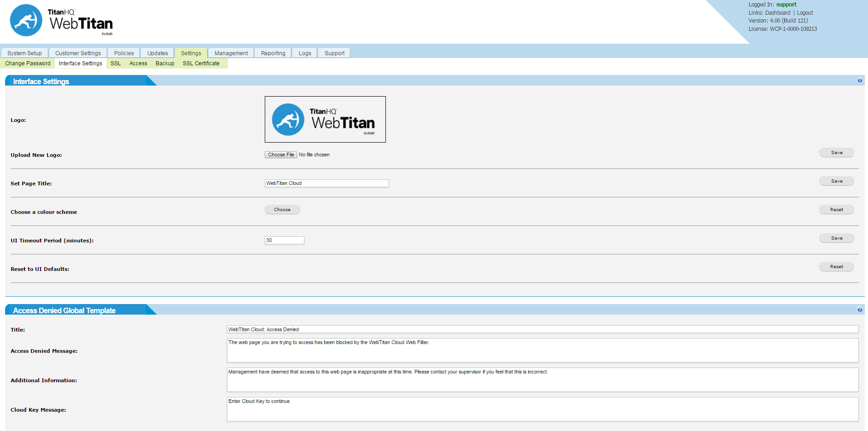Open the SSL sub-menu item
This screenshot has width=868, height=431.
click(116, 63)
